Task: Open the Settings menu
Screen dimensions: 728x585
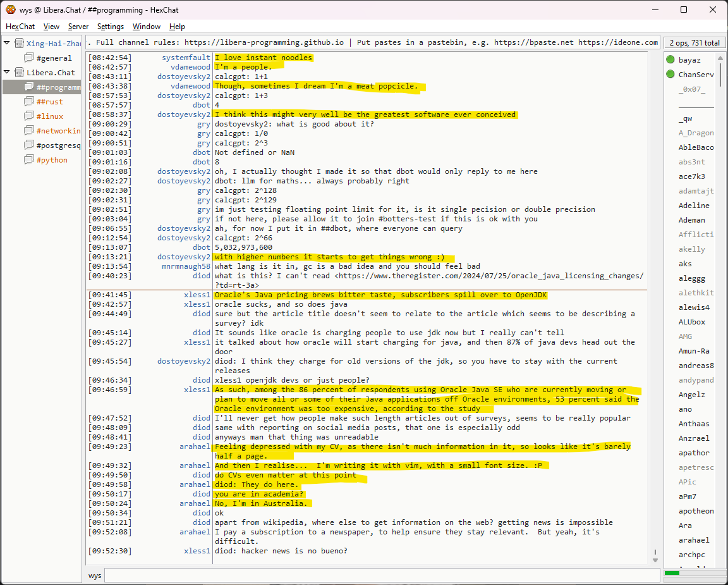Action: point(111,27)
